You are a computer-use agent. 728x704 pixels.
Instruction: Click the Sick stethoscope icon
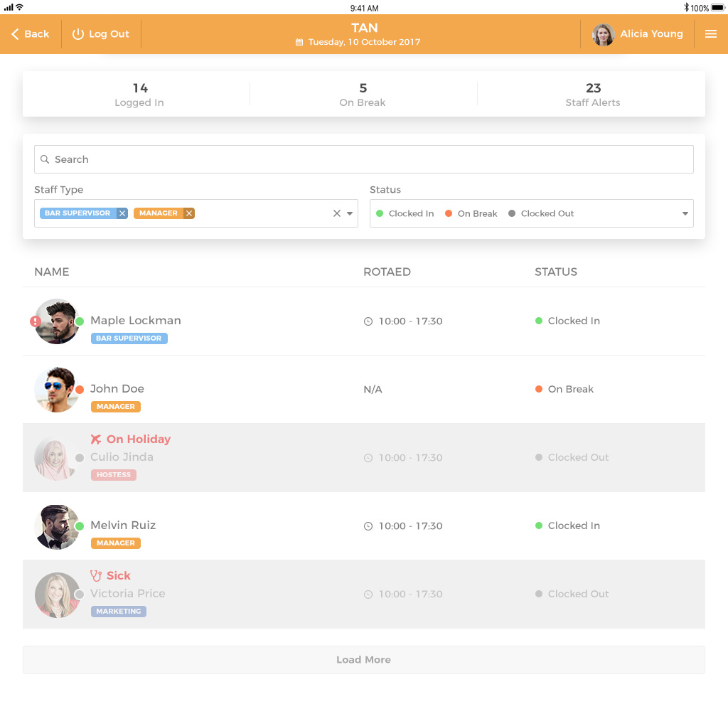pos(96,576)
